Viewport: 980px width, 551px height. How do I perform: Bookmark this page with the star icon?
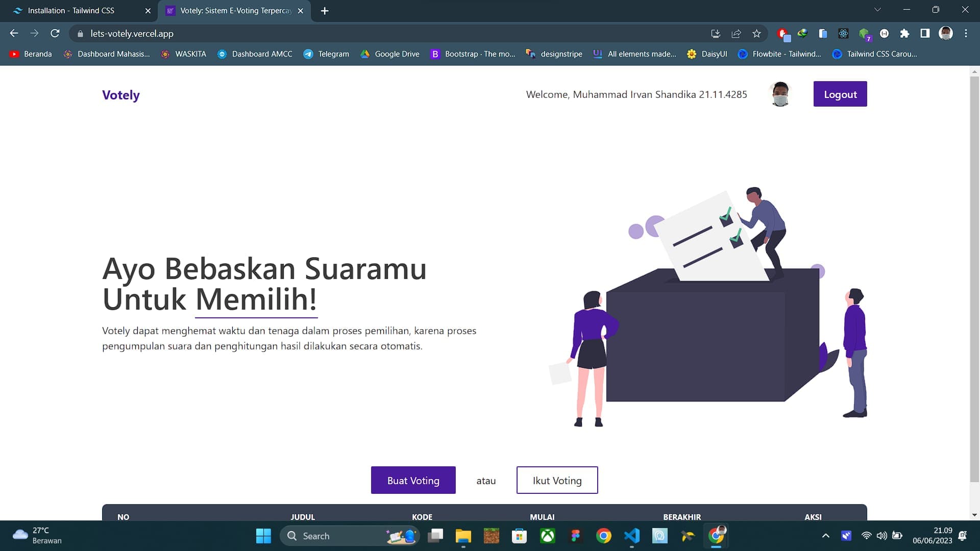click(x=756, y=34)
